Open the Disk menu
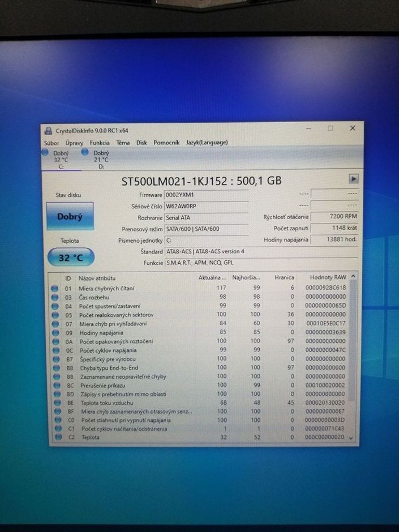Viewport: 399px width, 532px height. [141, 142]
